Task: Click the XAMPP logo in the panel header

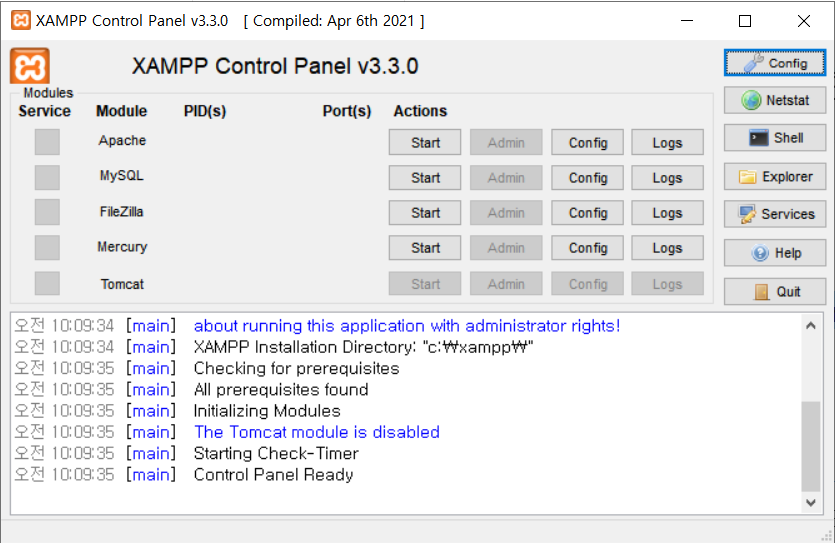Action: pos(30,66)
